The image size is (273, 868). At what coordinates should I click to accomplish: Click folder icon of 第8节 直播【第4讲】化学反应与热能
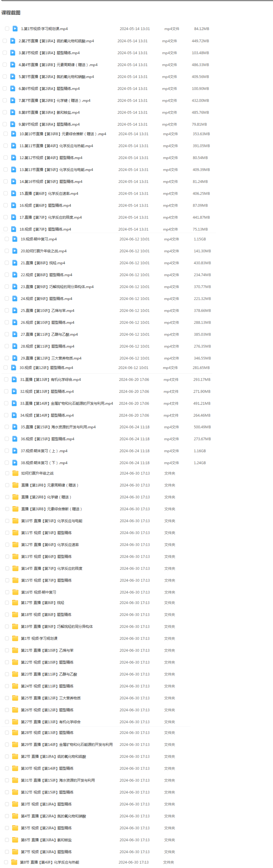coord(14,862)
